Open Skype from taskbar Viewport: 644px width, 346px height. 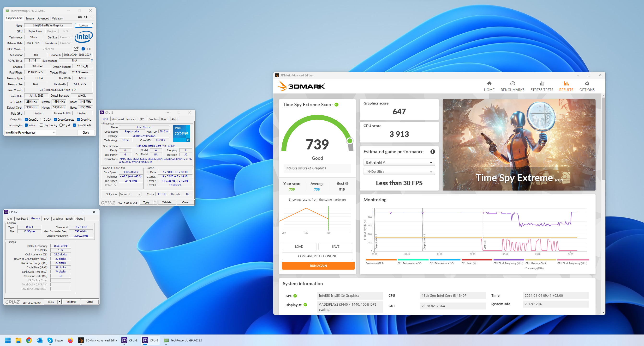click(x=55, y=340)
